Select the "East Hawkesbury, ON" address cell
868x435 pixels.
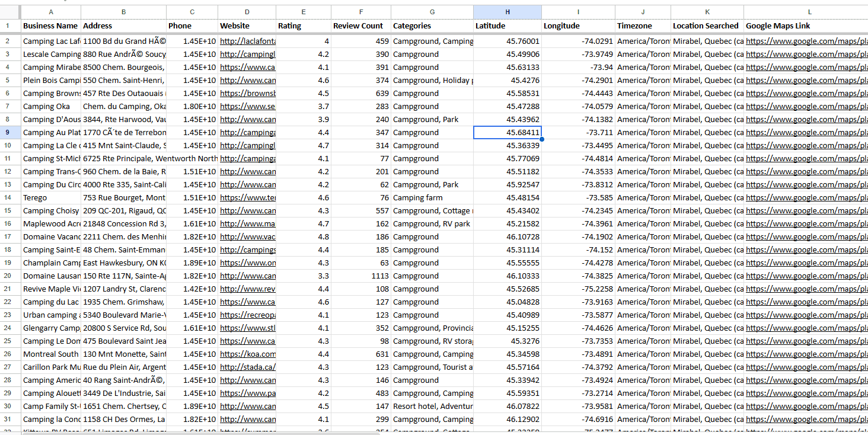point(123,263)
